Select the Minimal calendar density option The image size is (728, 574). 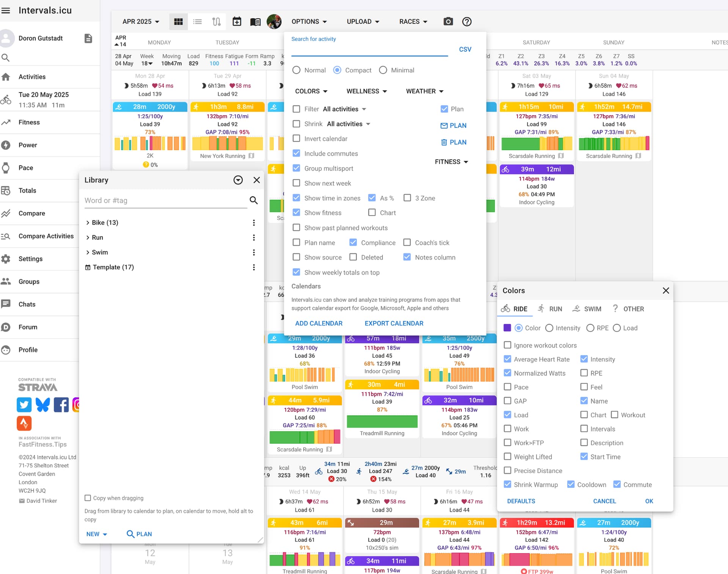[x=383, y=70]
